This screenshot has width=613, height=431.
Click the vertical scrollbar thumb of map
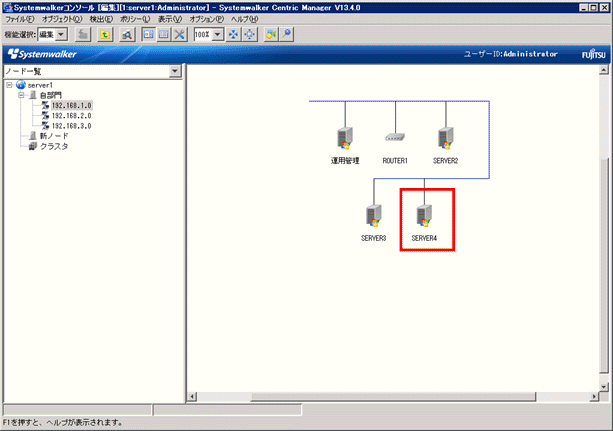tap(604, 266)
